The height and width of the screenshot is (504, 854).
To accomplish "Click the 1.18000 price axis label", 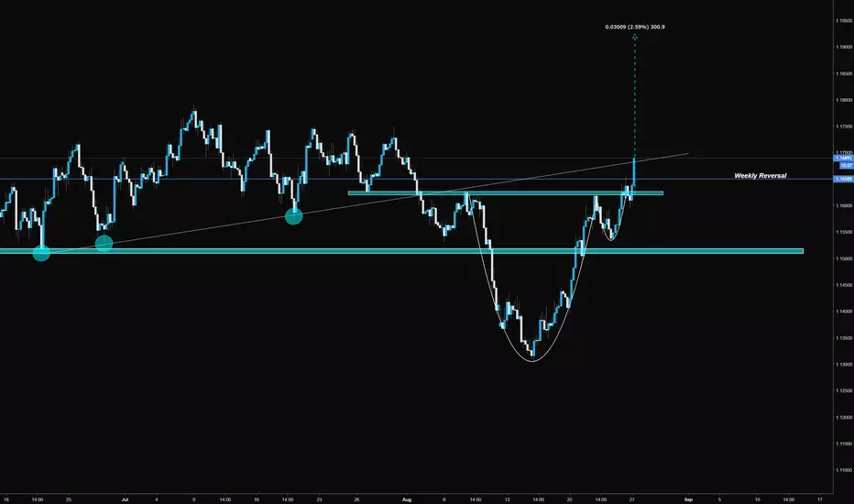I will click(x=844, y=100).
